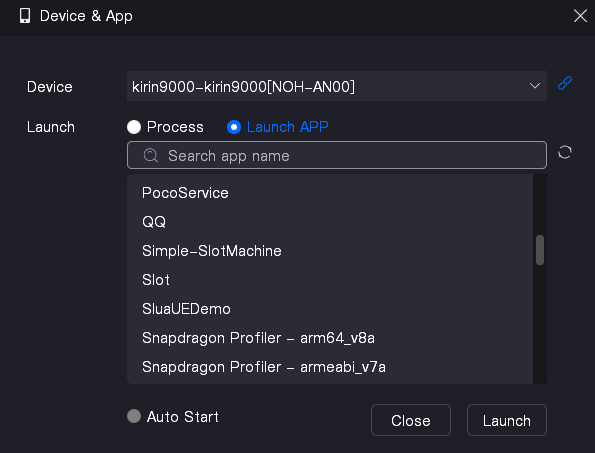Open the kirin9000 device combo box
The height and width of the screenshot is (453, 595).
pos(337,86)
